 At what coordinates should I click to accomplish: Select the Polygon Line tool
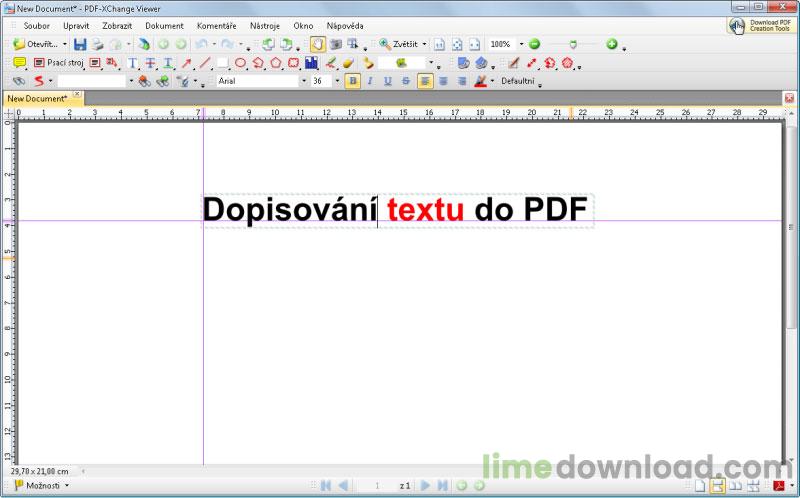pyautogui.click(x=258, y=63)
